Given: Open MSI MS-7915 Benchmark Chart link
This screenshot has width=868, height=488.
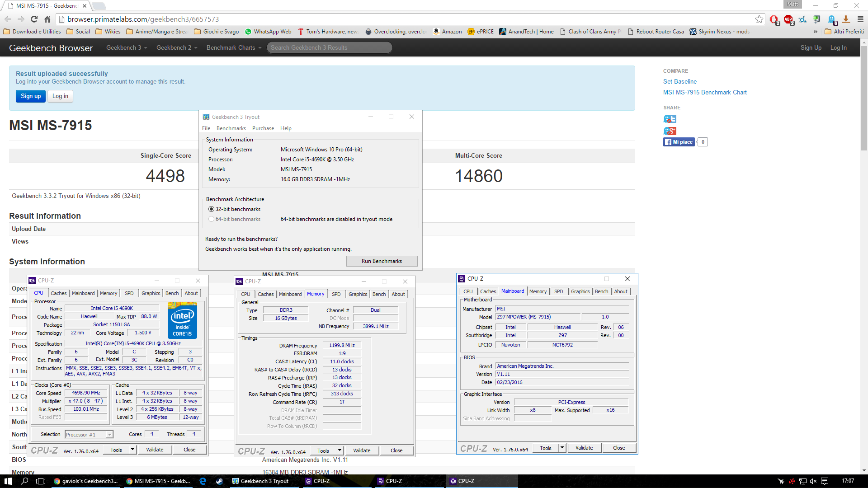Looking at the screenshot, I should 705,92.
